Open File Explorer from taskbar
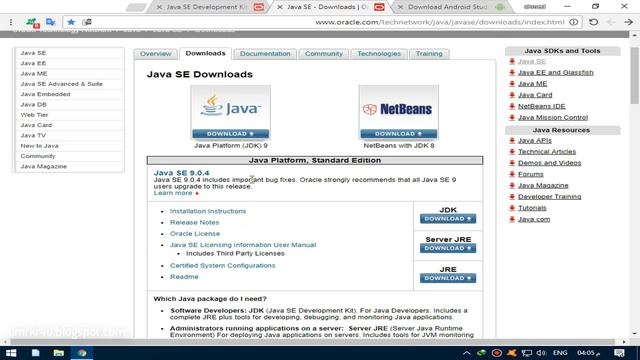 (58, 353)
